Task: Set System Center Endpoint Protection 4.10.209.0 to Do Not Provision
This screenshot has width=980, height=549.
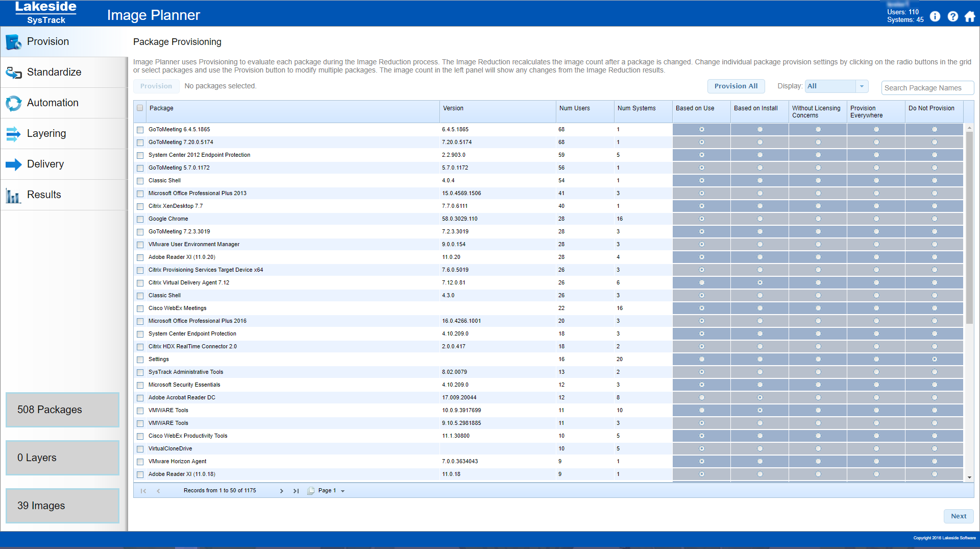Action: pos(935,333)
